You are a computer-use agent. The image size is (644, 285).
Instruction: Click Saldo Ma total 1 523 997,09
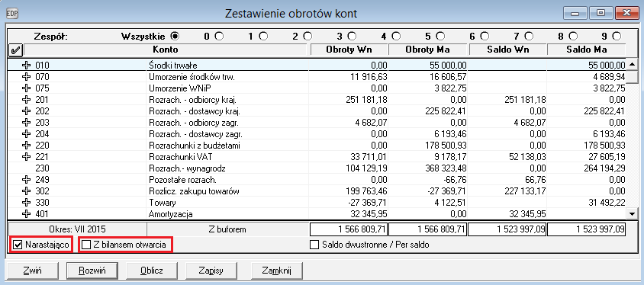(587, 229)
